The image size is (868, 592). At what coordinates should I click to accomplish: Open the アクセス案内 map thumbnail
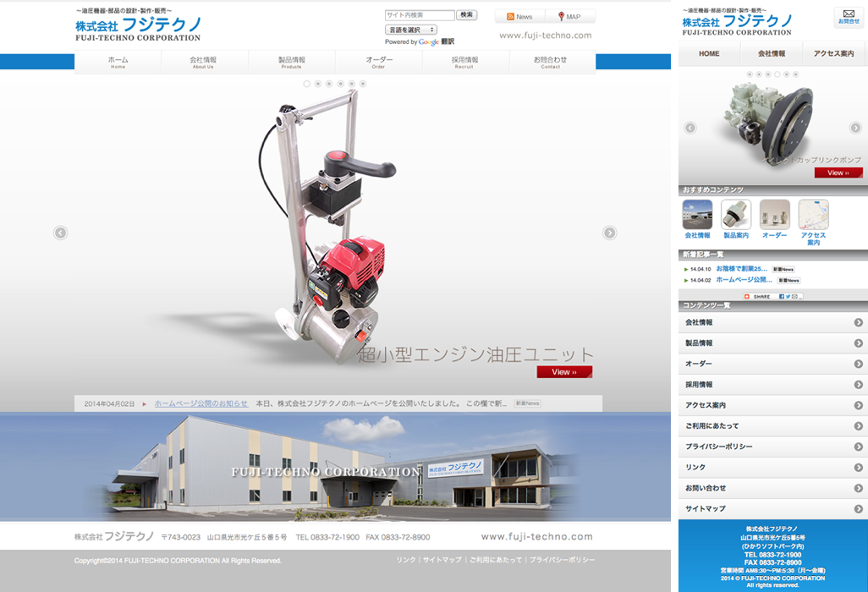pos(813,215)
